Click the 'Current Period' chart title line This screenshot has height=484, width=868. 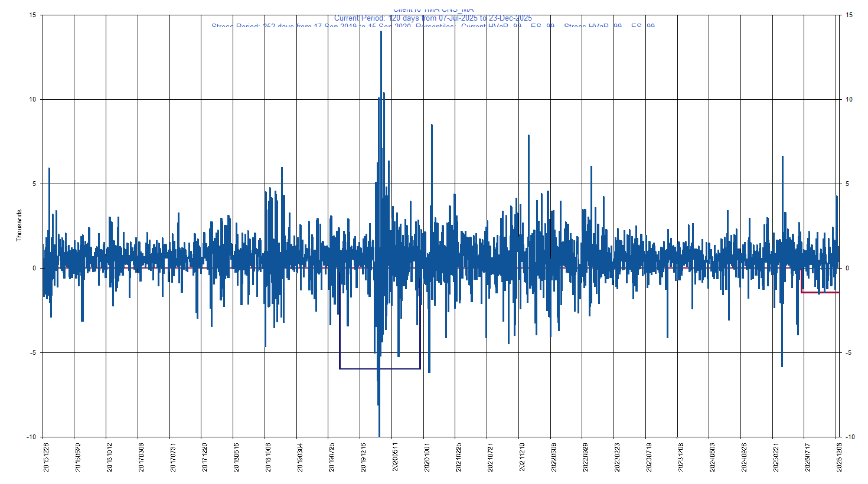pyautogui.click(x=433, y=18)
